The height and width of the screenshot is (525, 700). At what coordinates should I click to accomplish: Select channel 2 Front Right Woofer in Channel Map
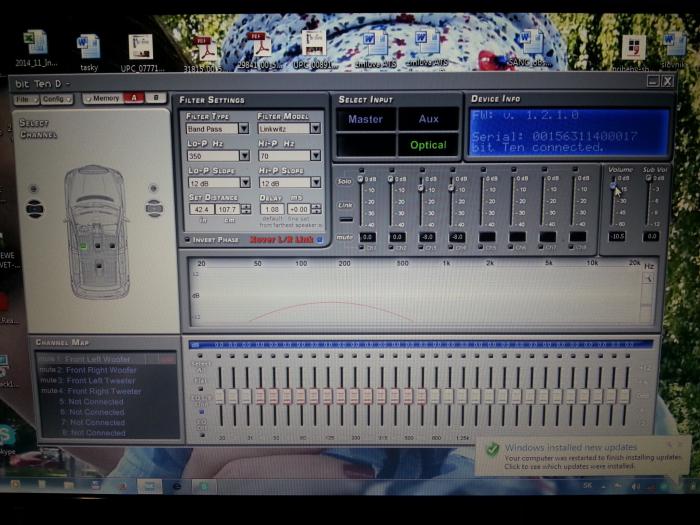coord(107,370)
